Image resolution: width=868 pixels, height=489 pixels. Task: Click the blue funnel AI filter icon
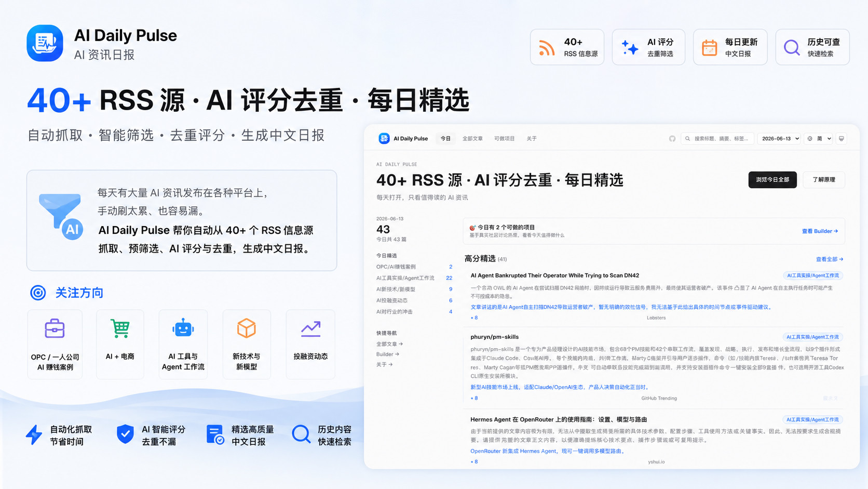(61, 217)
